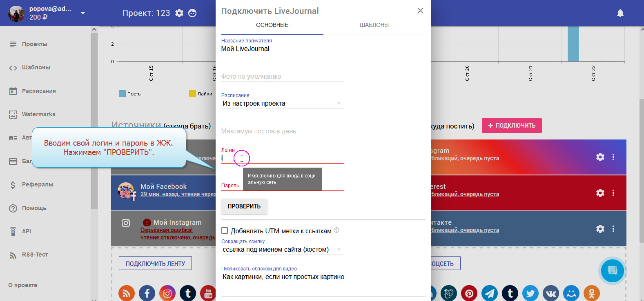Expand the account dropdown arrow beside popova
This screenshot has width=644, height=301.
(x=83, y=13)
